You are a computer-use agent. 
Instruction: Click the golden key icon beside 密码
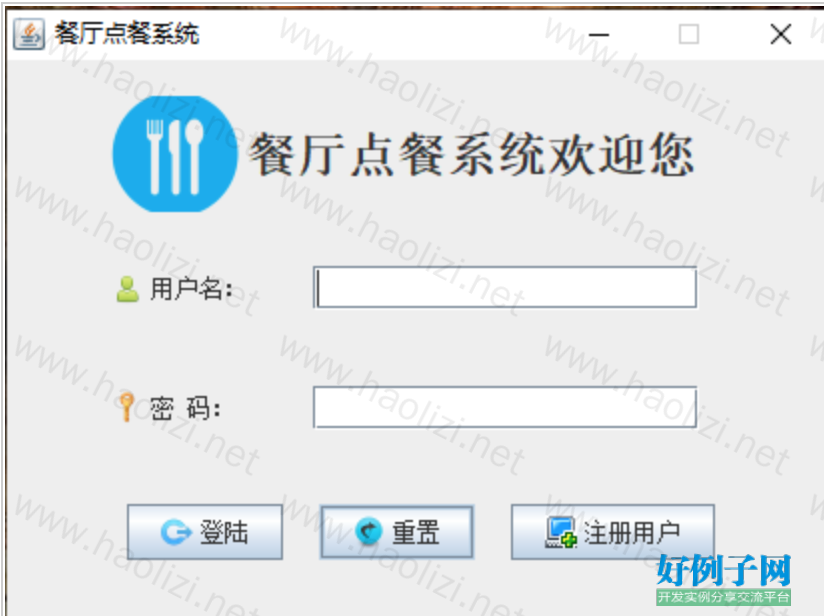click(x=126, y=407)
